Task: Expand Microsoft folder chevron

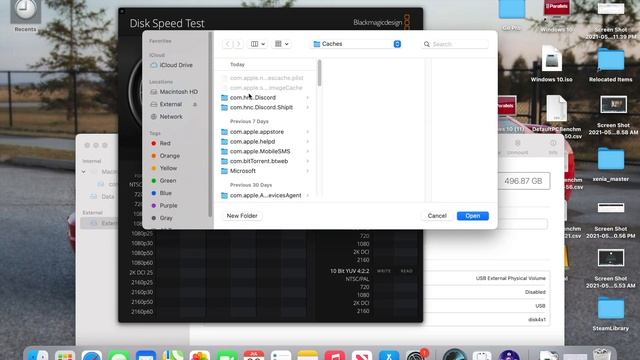Action: pos(308,171)
